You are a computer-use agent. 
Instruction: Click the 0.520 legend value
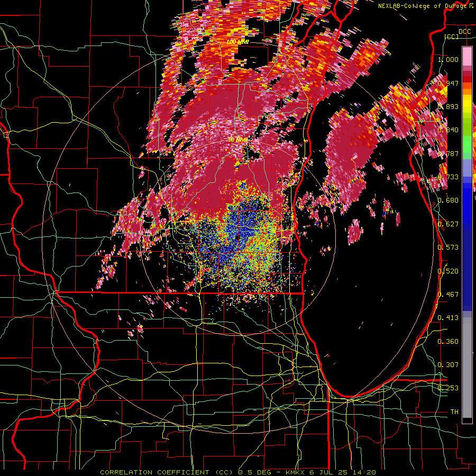tap(448, 271)
